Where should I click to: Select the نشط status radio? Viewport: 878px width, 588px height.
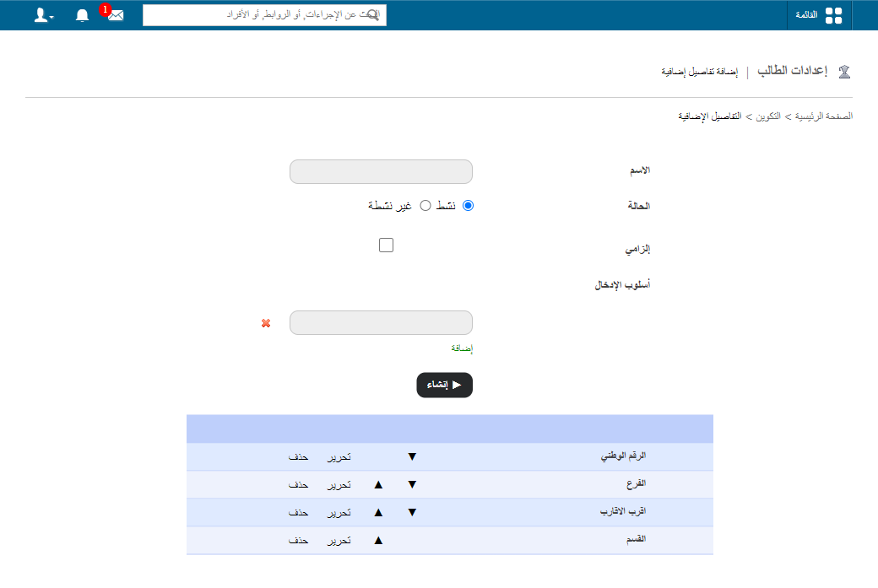click(x=468, y=205)
